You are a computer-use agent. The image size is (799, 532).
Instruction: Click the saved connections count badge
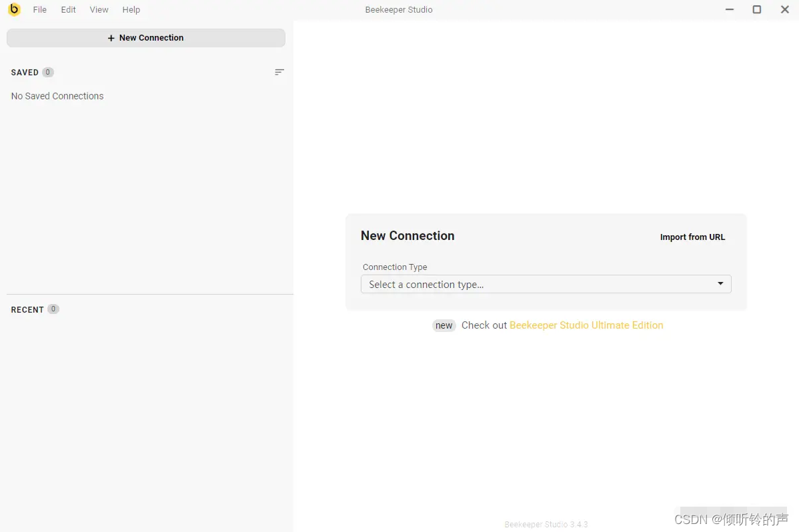[48, 73]
